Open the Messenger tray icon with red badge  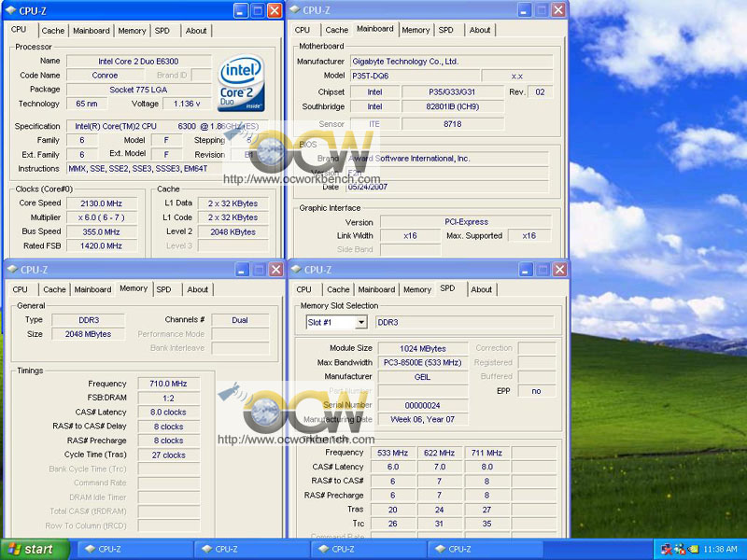pos(680,549)
